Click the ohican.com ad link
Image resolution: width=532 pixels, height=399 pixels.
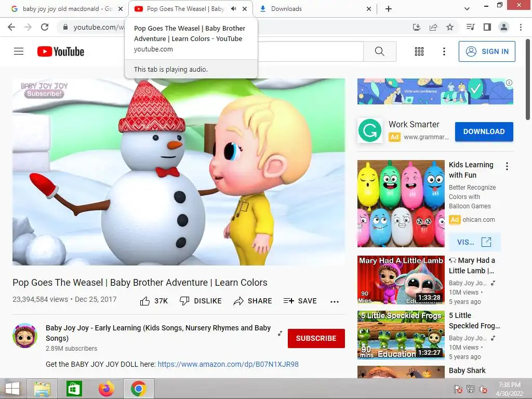(x=478, y=220)
